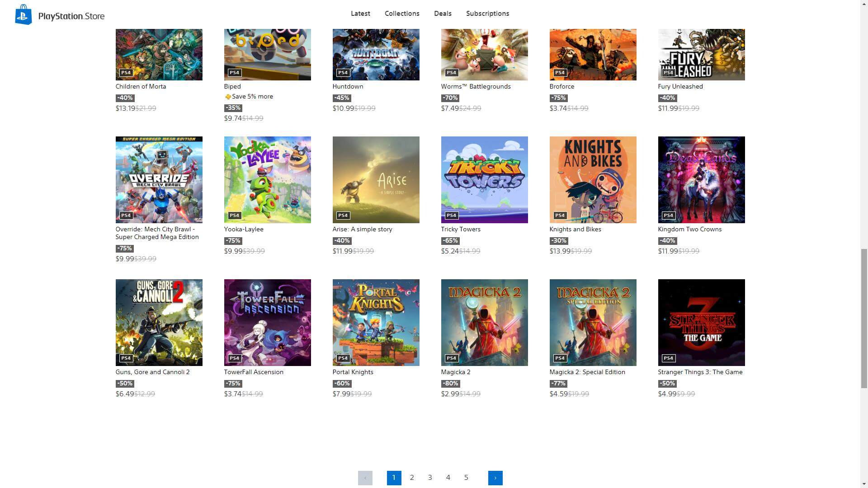868x488 pixels.
Task: Click the PlayStation Store shopping bag logo
Action: (23, 15)
